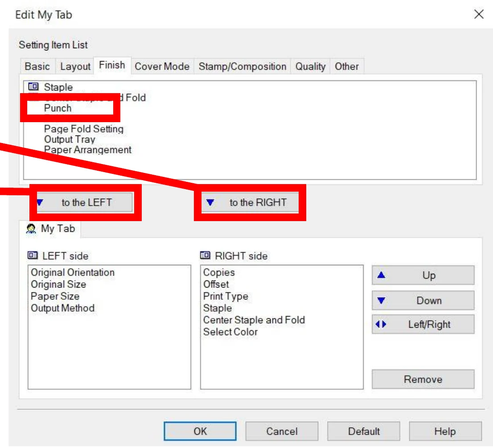Select Select Color in RIGHT side list
493x448 pixels.
pos(230,332)
